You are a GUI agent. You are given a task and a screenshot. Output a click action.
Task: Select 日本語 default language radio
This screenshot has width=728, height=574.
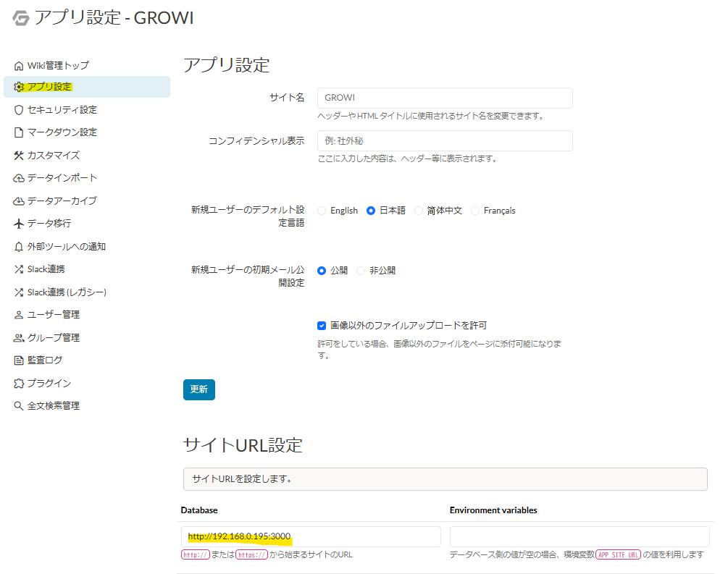pyautogui.click(x=370, y=211)
